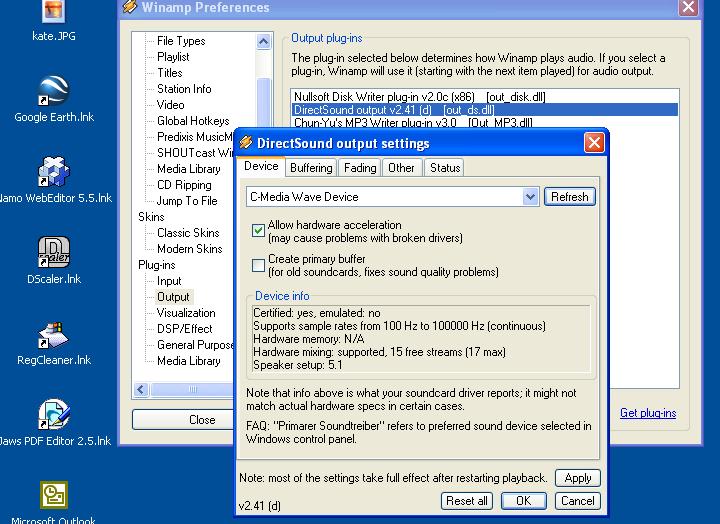This screenshot has width=720, height=524.
Task: Click tree scrollbar up arrow
Action: tap(263, 42)
